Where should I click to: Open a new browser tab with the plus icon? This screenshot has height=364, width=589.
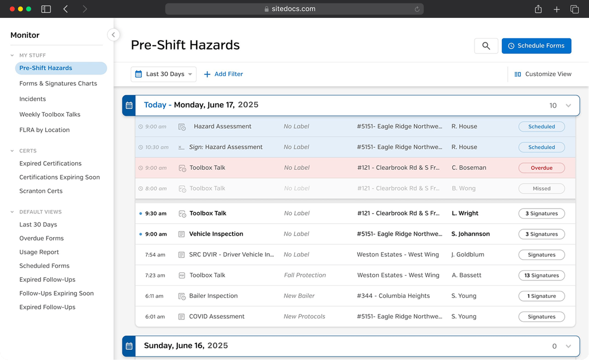pyautogui.click(x=557, y=9)
